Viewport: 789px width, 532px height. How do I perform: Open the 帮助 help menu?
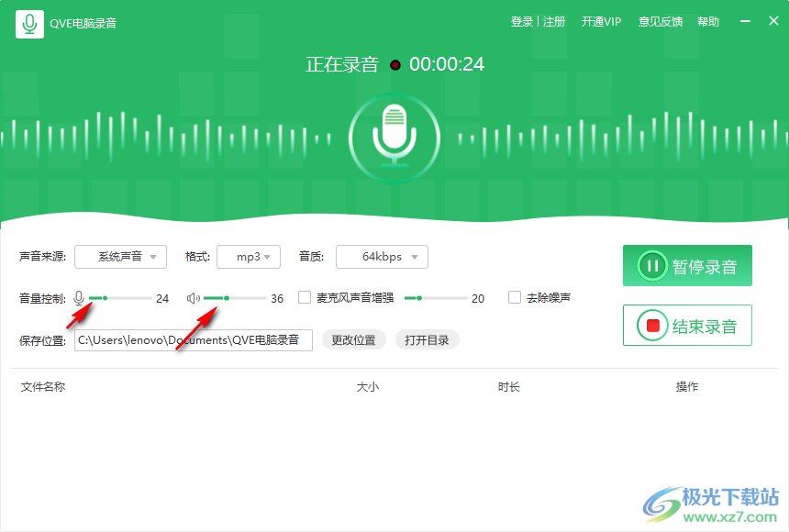tap(708, 21)
